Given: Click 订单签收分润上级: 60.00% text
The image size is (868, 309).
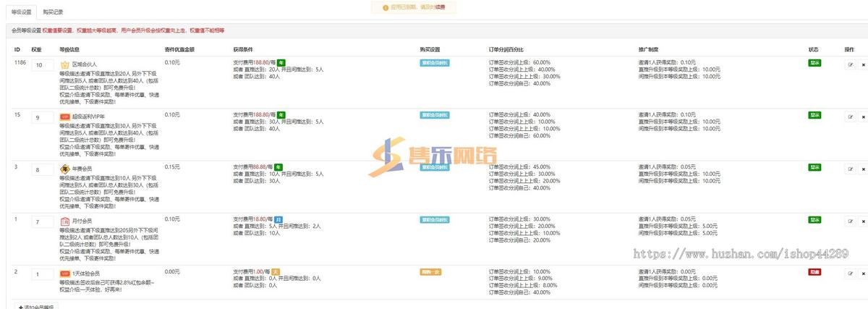Looking at the screenshot, I should tap(519, 62).
